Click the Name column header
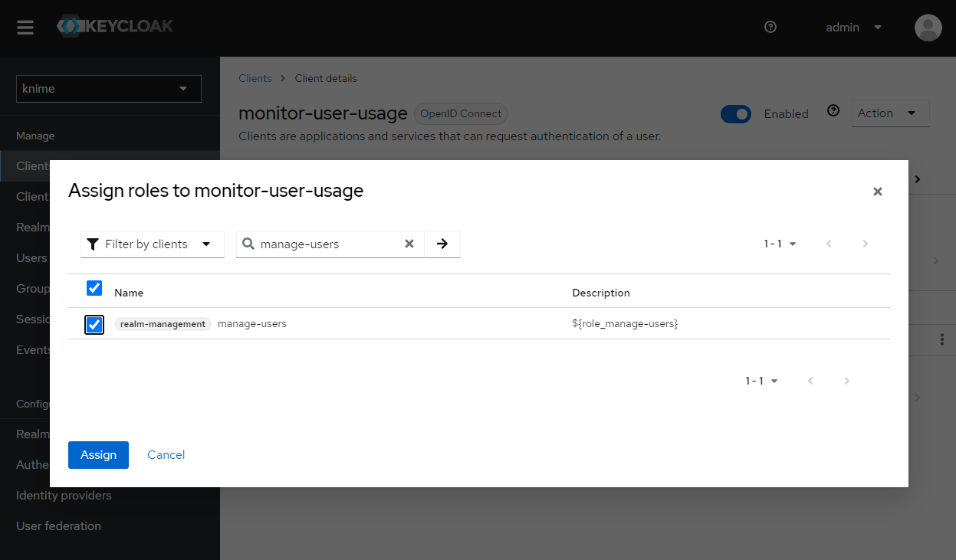956x560 pixels. click(129, 293)
